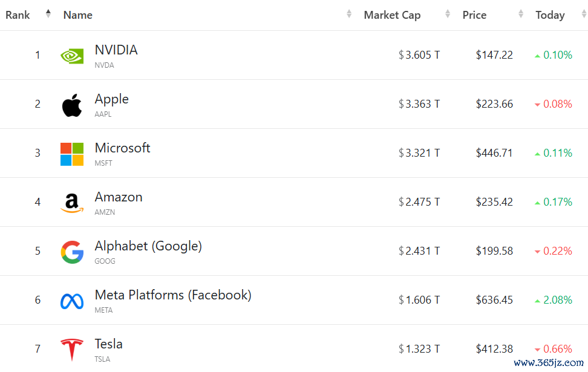Click the Today column header
Image resolution: width=588 pixels, height=372 pixels.
550,15
